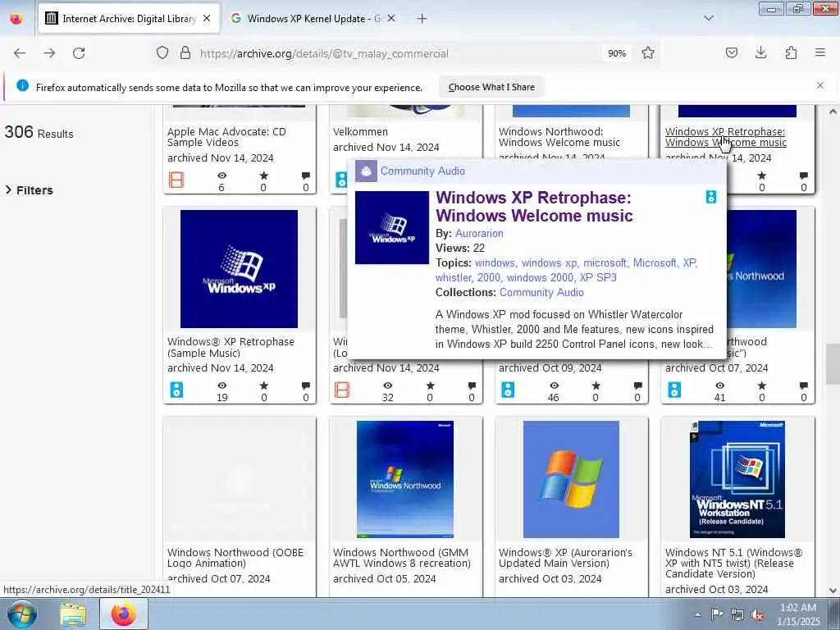This screenshot has width=840, height=630.
Task: Open the list all tabs dropdown
Action: 709,18
